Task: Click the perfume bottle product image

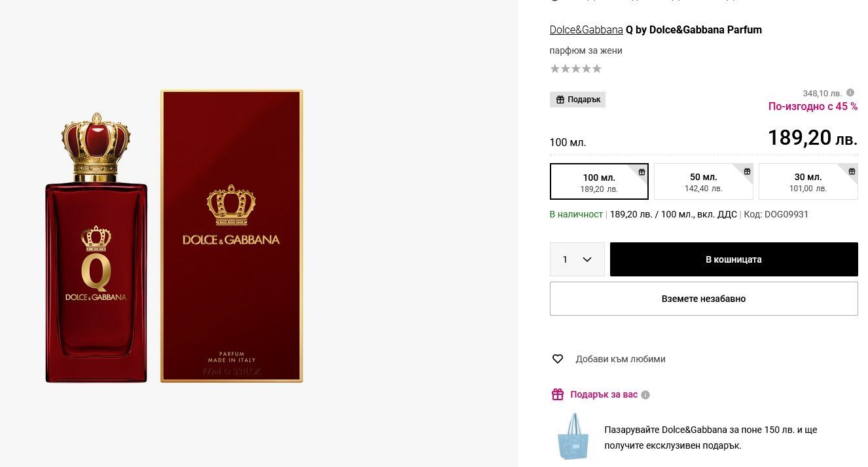Action: [x=96, y=249]
